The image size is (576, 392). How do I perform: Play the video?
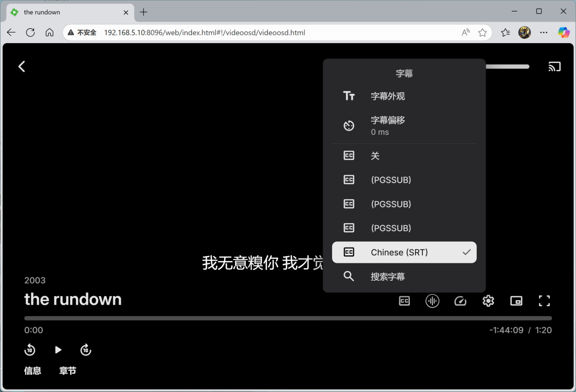point(58,350)
